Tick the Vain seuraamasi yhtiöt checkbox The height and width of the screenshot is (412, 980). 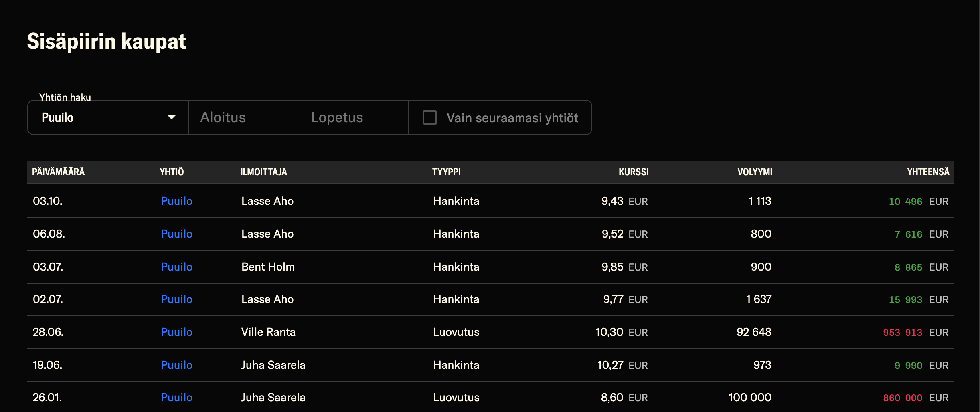430,117
